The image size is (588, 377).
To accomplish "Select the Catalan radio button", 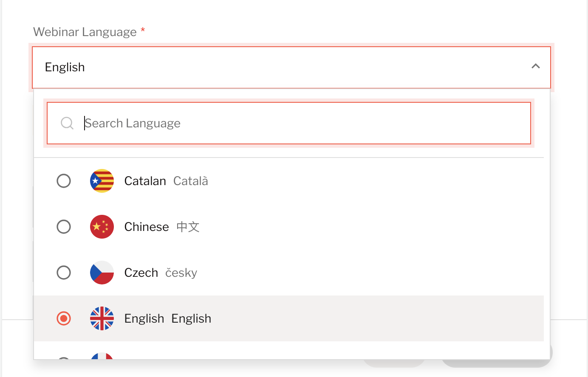I will (x=64, y=181).
